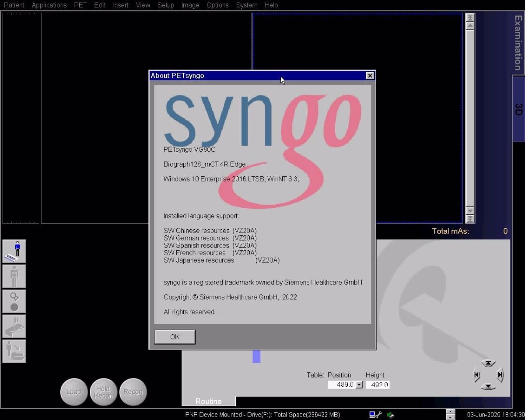Click the round Recon button
The height and width of the screenshot is (420, 525).
pyautogui.click(x=133, y=392)
